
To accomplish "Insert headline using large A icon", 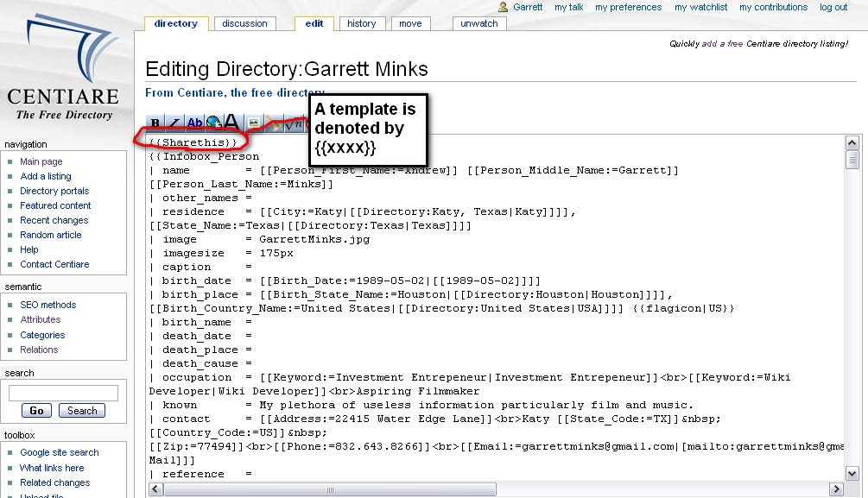I will 232,123.
